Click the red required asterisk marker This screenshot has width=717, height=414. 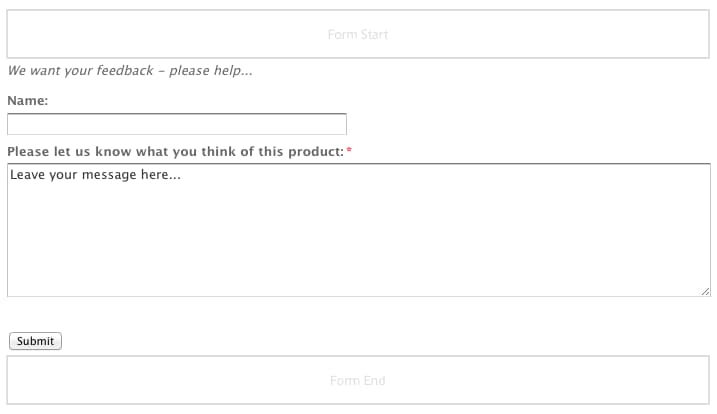(x=349, y=150)
